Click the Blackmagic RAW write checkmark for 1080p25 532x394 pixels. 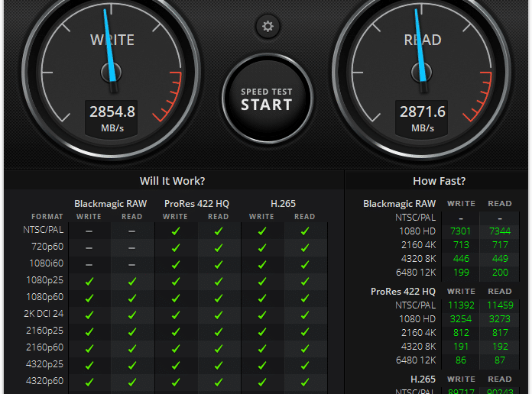[x=89, y=282]
